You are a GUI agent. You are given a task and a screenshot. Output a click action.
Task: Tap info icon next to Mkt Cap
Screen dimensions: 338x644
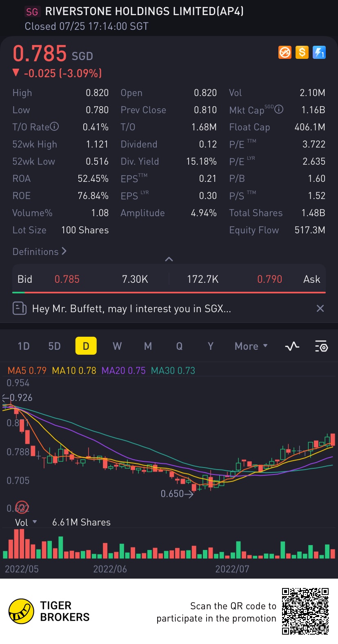click(279, 109)
